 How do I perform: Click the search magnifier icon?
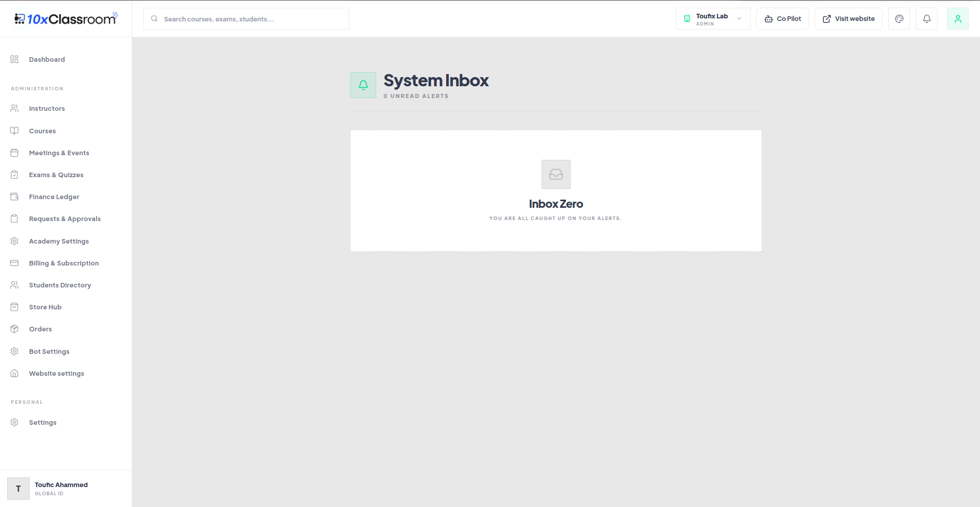[154, 19]
